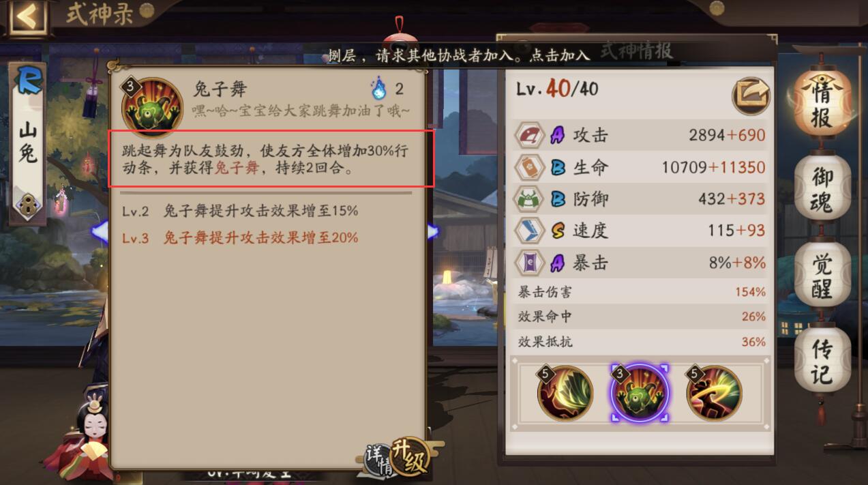Show the previous skill with left arrow
This screenshot has width=868, height=485.
pos(100,231)
